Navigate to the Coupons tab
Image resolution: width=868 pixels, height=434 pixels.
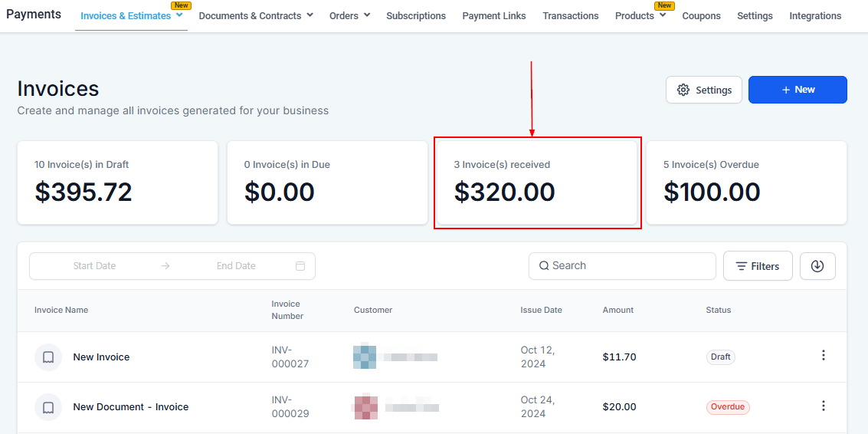(701, 16)
